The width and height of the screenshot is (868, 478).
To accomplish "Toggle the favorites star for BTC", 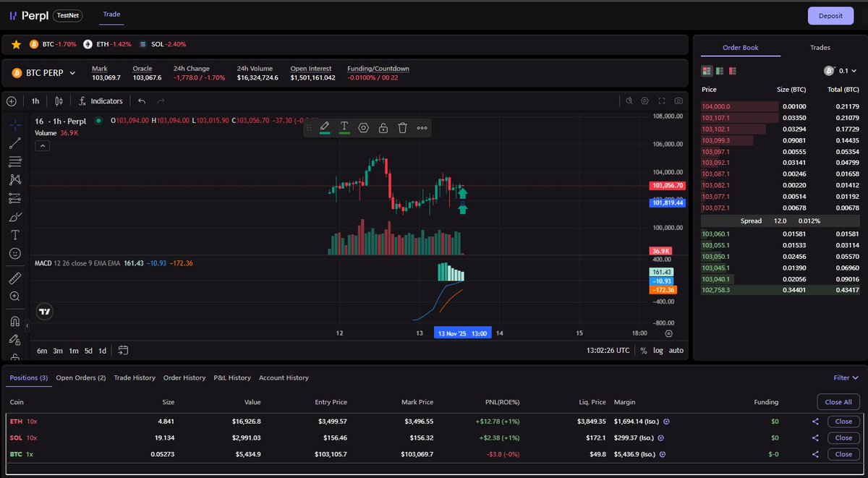I will click(x=16, y=44).
